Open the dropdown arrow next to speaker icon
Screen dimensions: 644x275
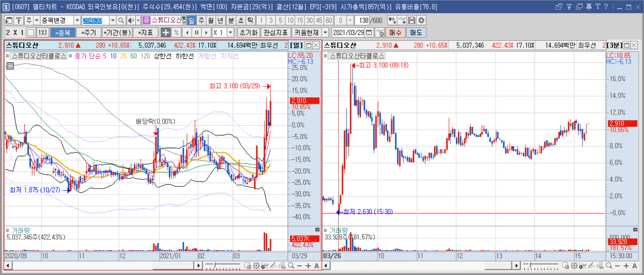pyautogui.click(x=138, y=20)
